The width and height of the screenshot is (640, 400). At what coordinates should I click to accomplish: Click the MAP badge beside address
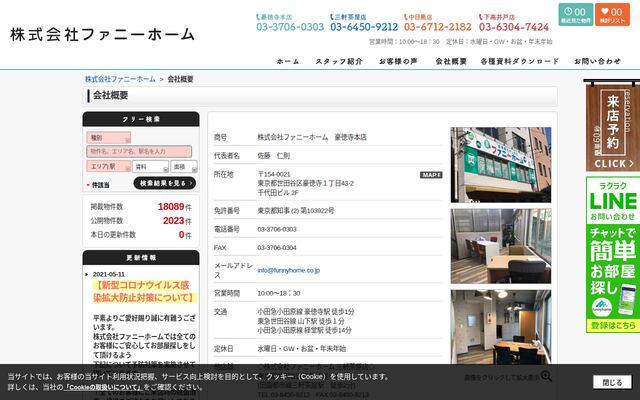(x=431, y=175)
